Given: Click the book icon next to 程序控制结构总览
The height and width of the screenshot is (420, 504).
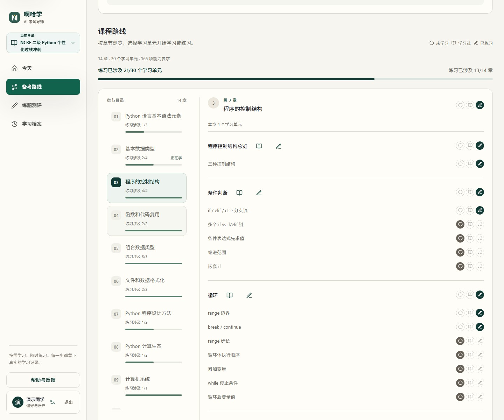Looking at the screenshot, I should 259,146.
